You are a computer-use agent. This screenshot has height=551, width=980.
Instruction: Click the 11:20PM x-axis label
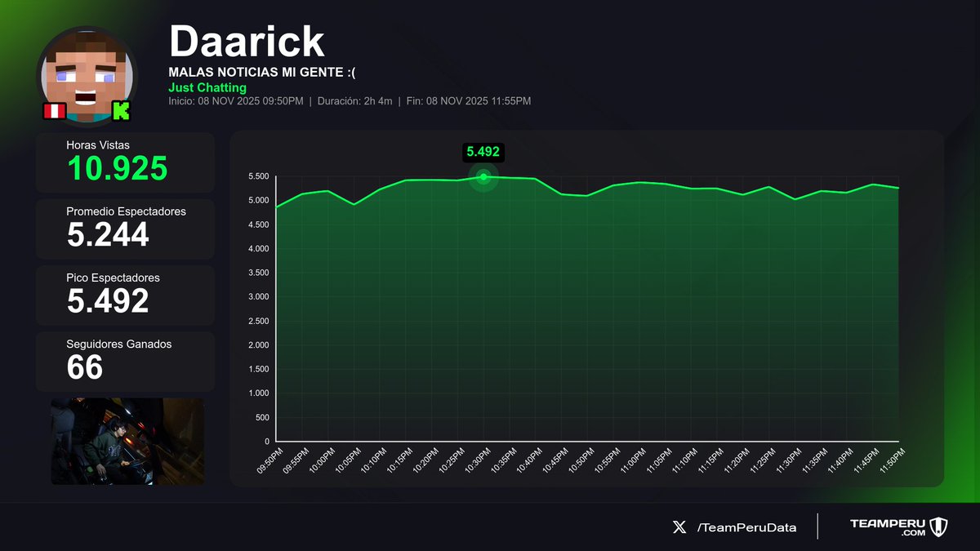[x=736, y=460]
